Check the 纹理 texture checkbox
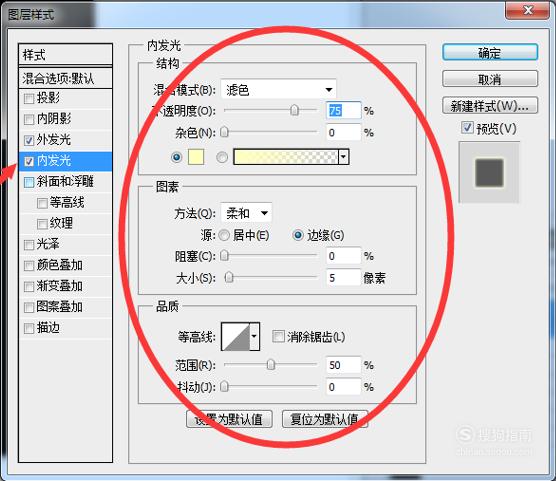The height and width of the screenshot is (481, 556). point(42,224)
